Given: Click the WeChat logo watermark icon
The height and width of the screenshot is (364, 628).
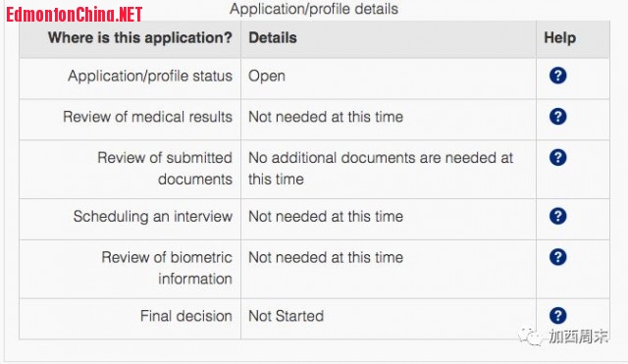Looking at the screenshot, I should coord(530,337).
